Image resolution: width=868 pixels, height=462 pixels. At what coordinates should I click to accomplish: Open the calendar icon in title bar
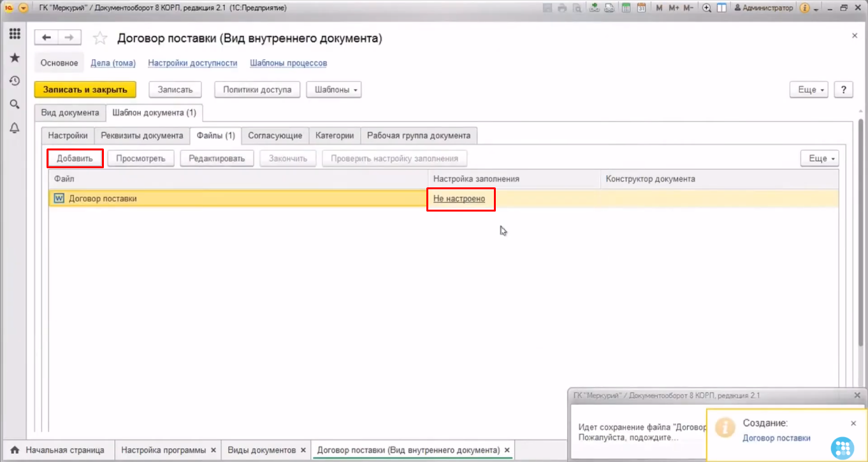(641, 8)
